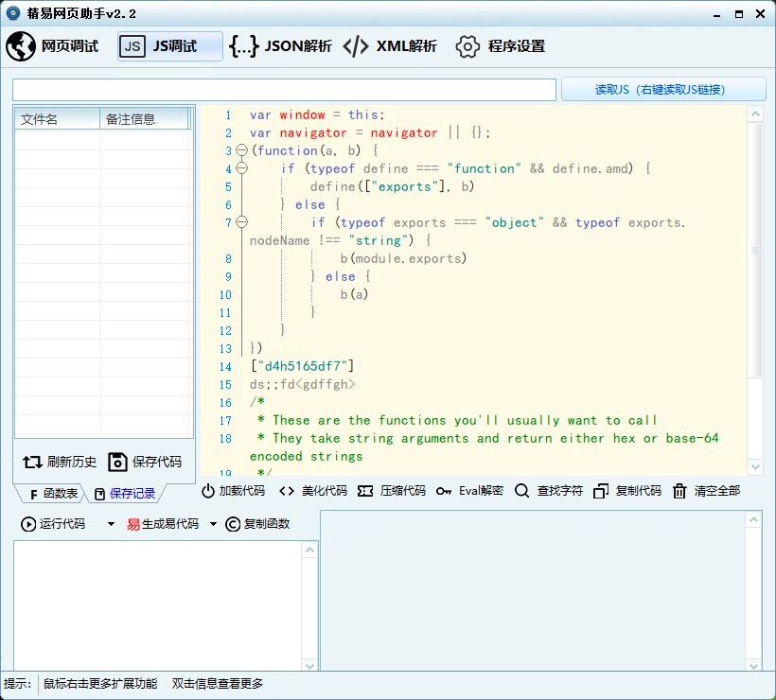Click the JS link input field
This screenshot has width=776, height=700.
(x=284, y=90)
